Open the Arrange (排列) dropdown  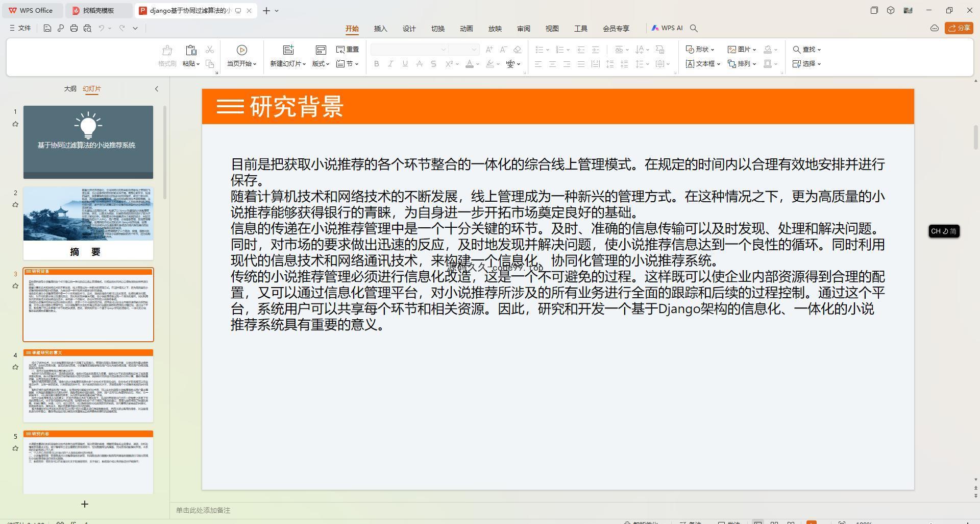(x=742, y=64)
